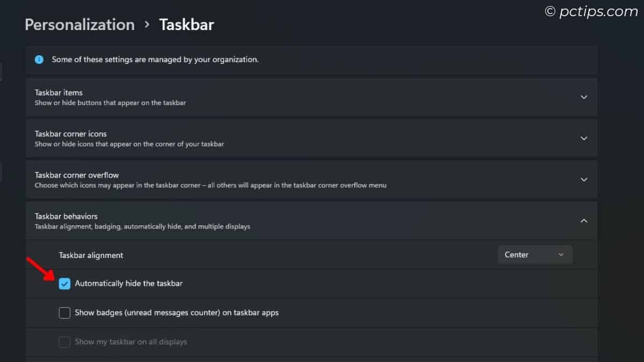Click the Taskbar alignment label
This screenshot has width=644, height=362.
coord(91,255)
